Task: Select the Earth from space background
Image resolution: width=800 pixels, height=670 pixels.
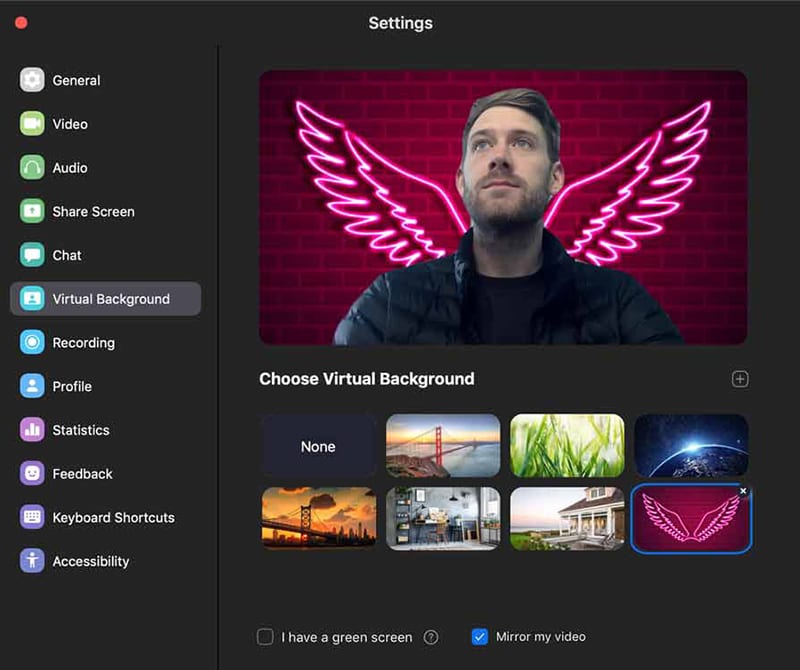Action: click(691, 446)
